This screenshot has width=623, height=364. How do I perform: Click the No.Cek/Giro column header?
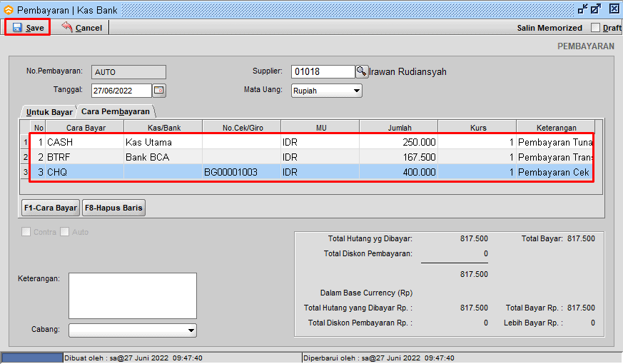click(x=243, y=128)
